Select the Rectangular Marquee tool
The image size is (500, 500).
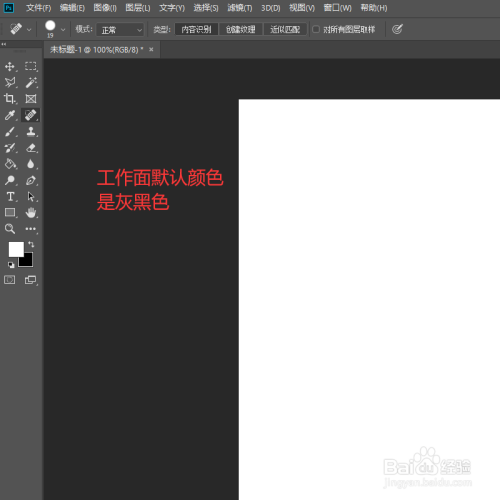(x=31, y=66)
